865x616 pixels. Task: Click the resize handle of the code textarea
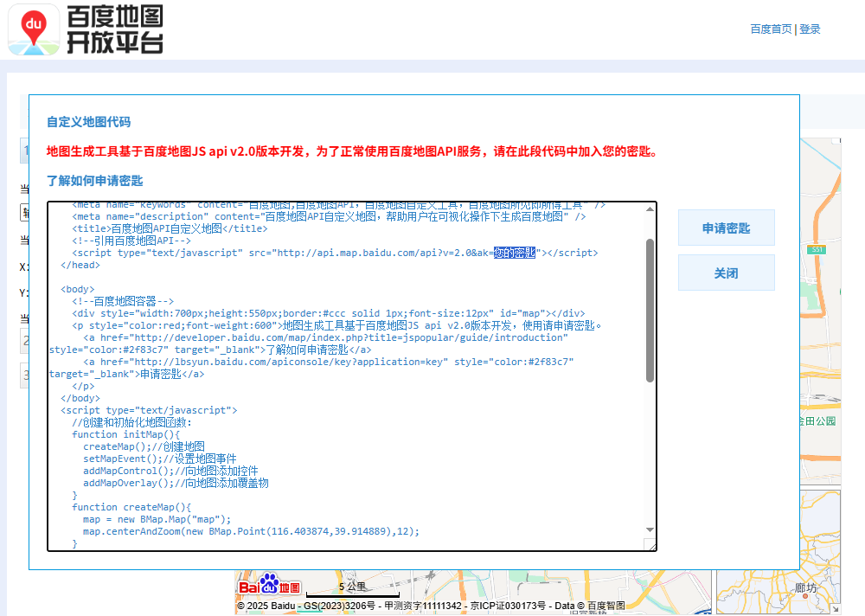pyautogui.click(x=650, y=544)
